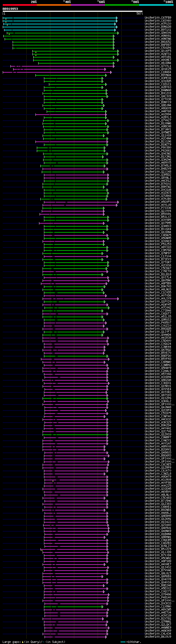Click the purple alignment bar for UniRef100_C1N464
This screenshot has height=644, width=176.
(57, 72)
